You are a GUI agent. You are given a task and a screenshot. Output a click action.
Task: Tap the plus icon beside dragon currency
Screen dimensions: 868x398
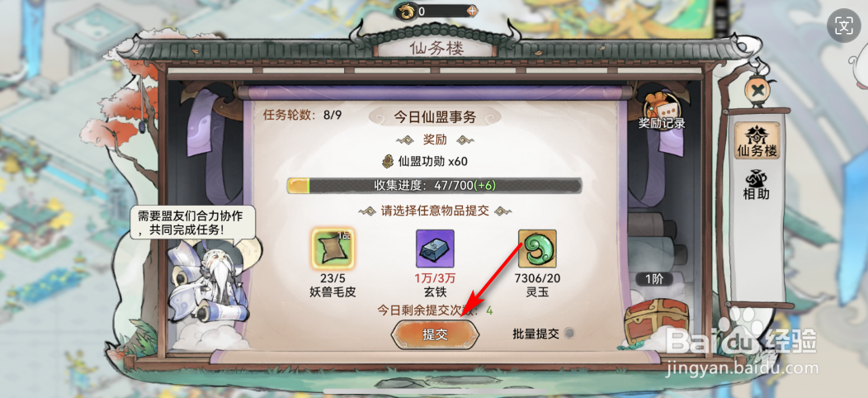472,11
